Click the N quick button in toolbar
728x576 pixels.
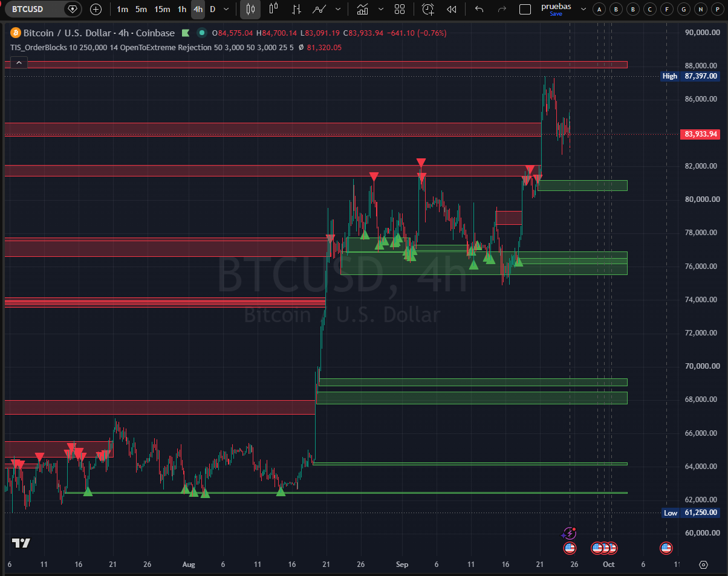point(700,9)
